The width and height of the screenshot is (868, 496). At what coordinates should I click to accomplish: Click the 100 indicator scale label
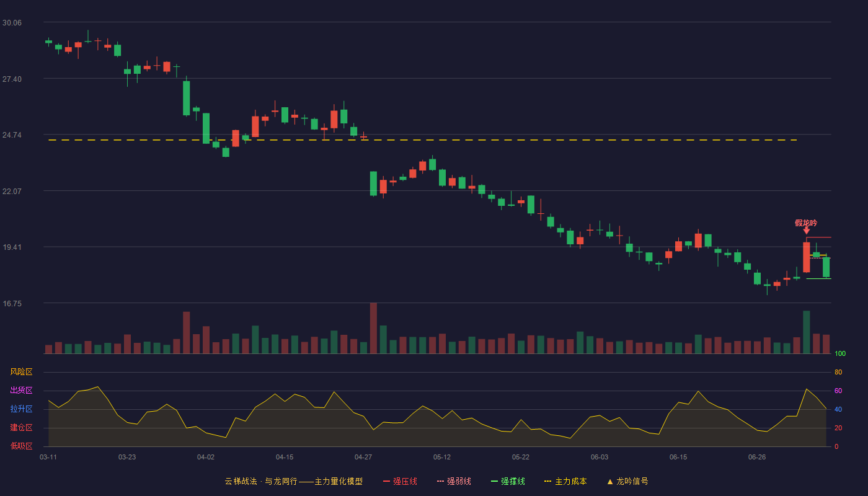click(840, 354)
